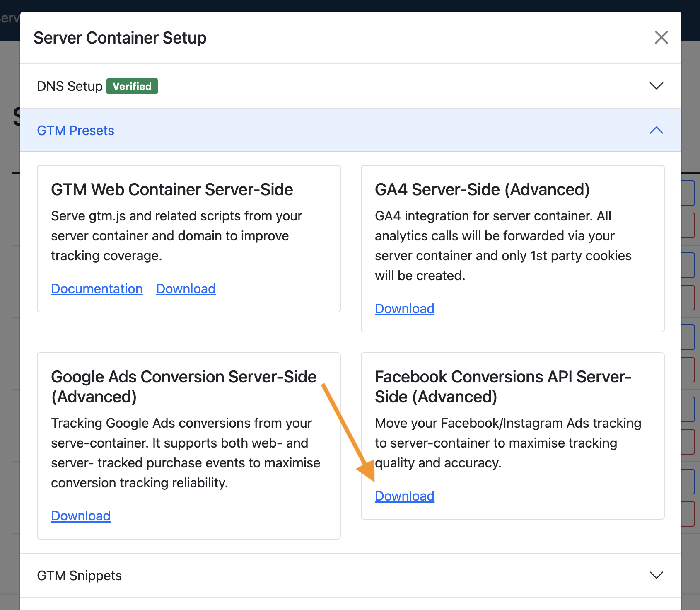This screenshot has width=700, height=610.
Task: Download the GTM Web Container Server-Side preset
Action: pyautogui.click(x=186, y=289)
